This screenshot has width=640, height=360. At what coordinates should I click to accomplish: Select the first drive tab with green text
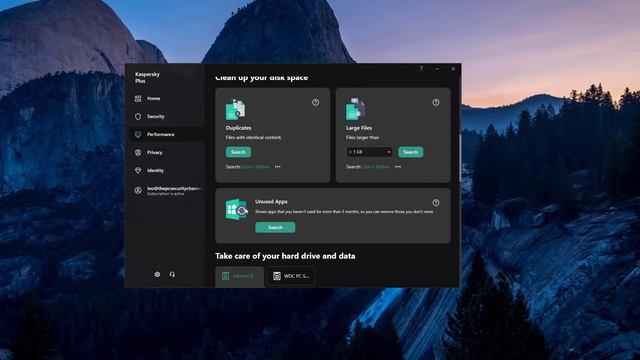point(240,276)
